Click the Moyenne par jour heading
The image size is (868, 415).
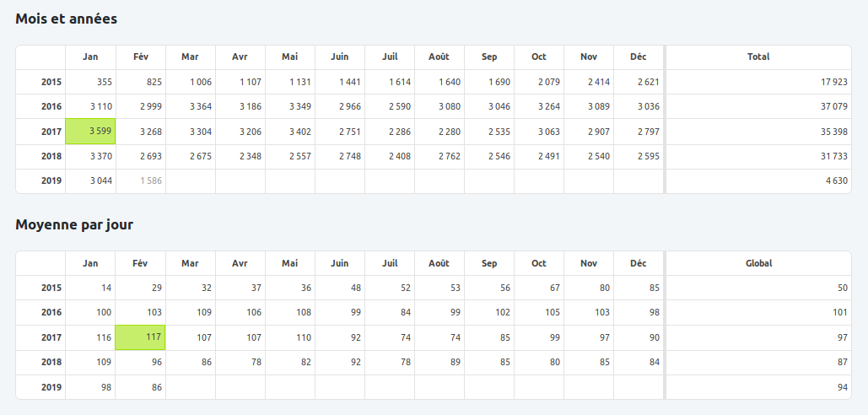click(74, 224)
